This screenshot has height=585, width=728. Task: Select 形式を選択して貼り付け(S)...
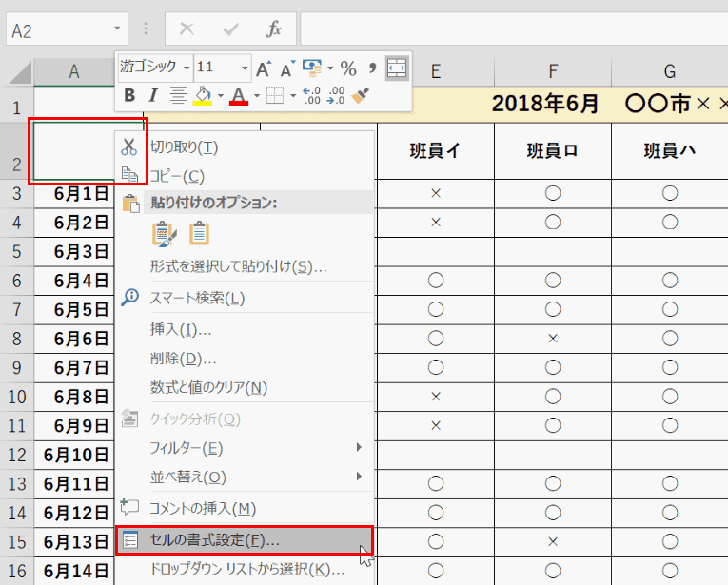pyautogui.click(x=245, y=266)
